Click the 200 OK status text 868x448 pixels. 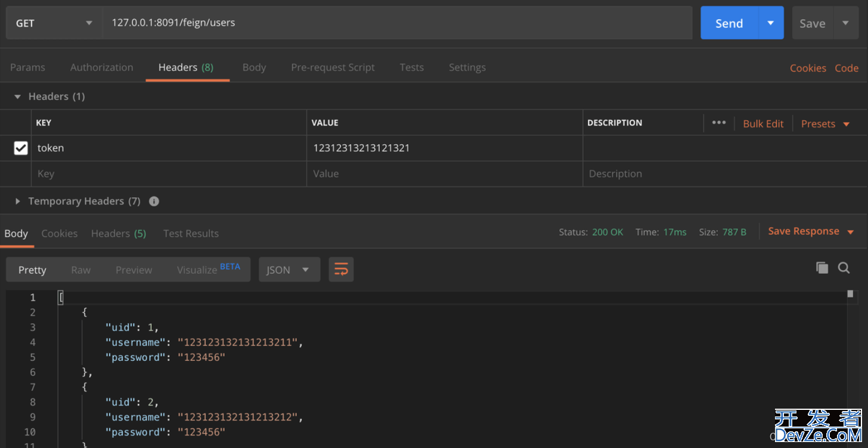pos(607,232)
